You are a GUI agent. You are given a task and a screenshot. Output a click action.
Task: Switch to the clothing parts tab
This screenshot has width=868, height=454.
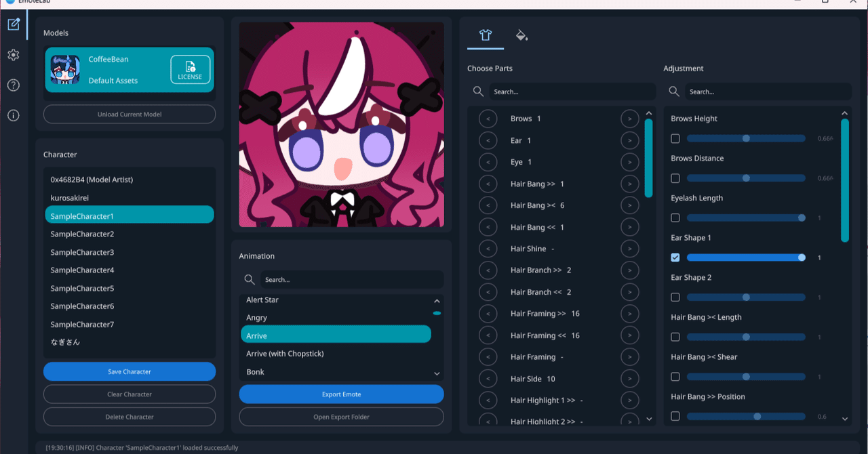tap(486, 35)
